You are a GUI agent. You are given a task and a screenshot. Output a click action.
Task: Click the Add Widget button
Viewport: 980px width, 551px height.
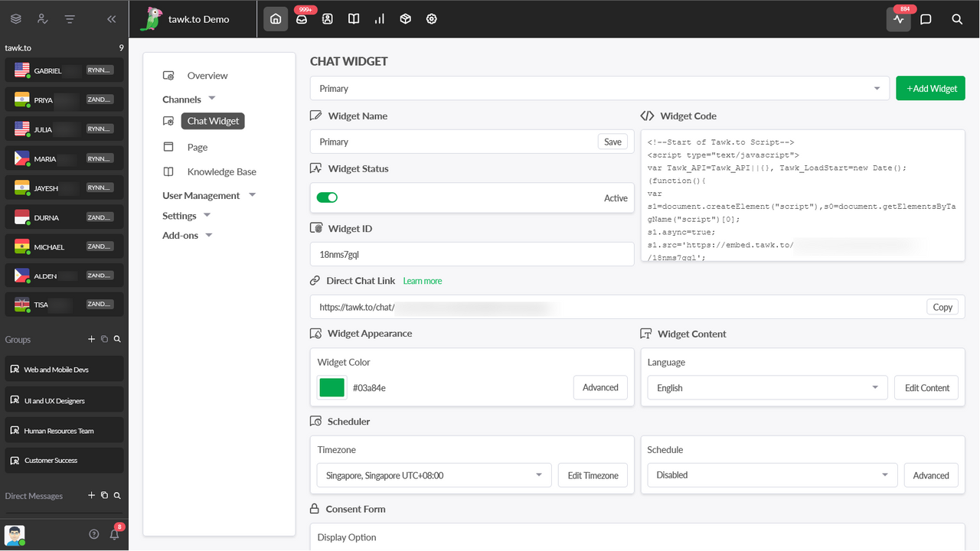click(930, 88)
